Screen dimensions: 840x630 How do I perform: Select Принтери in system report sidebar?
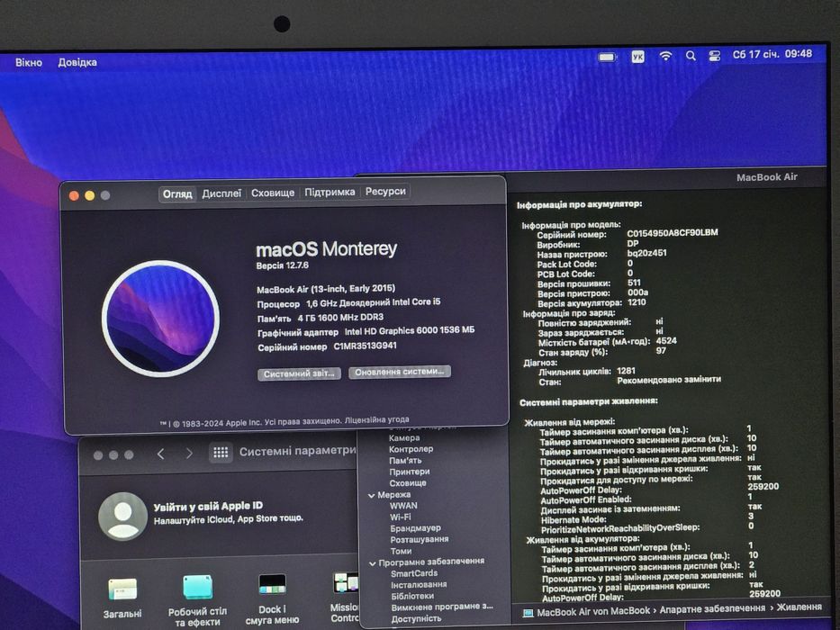(x=410, y=472)
